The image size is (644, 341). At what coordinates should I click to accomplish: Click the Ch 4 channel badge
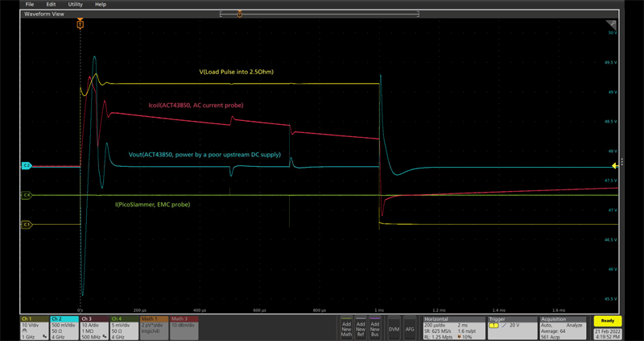(x=125, y=328)
